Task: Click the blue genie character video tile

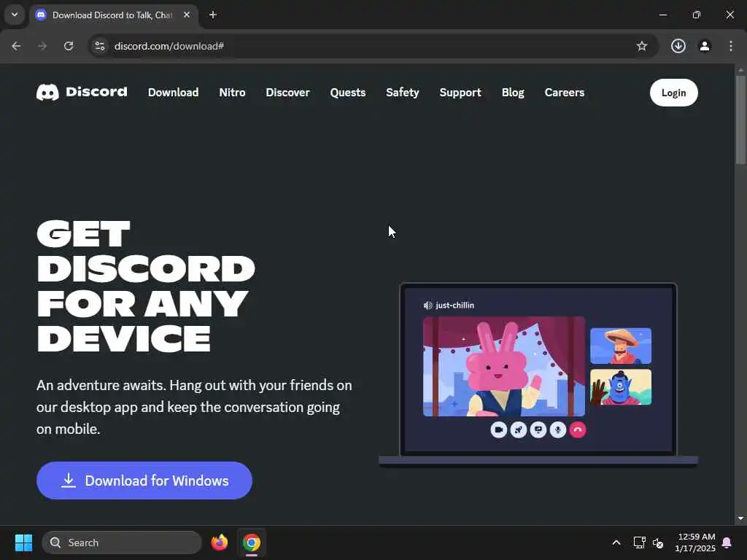Action: tap(621, 387)
